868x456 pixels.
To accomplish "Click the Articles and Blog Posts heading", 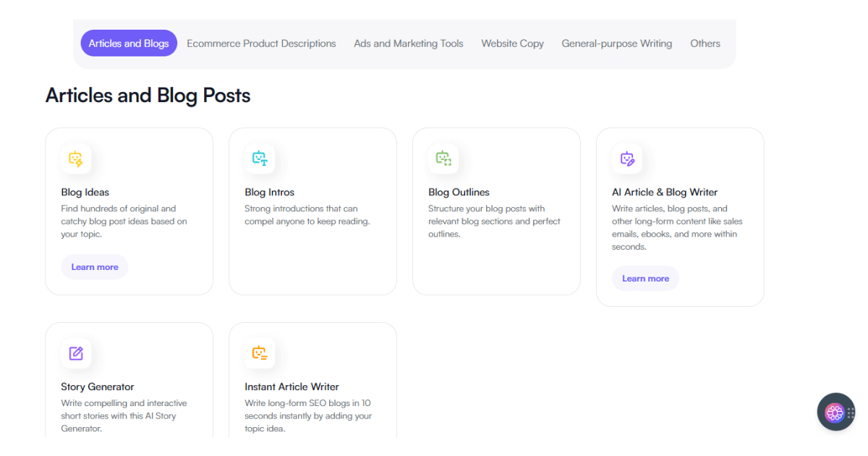I will click(x=148, y=96).
